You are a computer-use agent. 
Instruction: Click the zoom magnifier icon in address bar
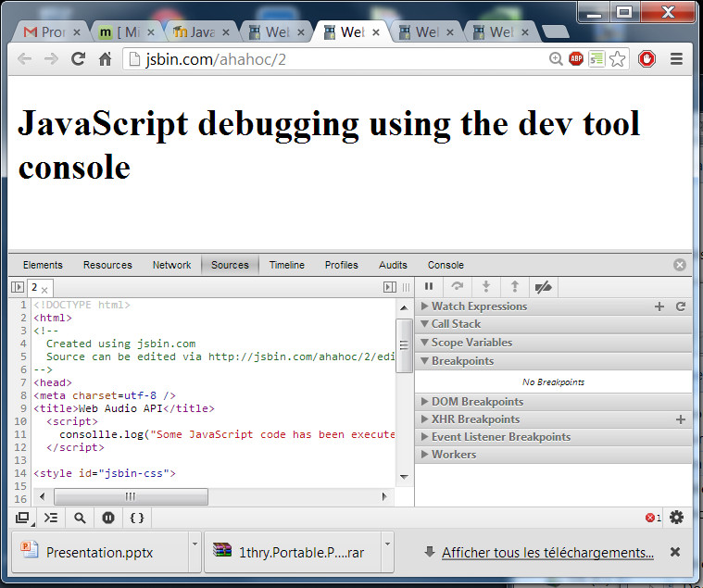pyautogui.click(x=556, y=58)
